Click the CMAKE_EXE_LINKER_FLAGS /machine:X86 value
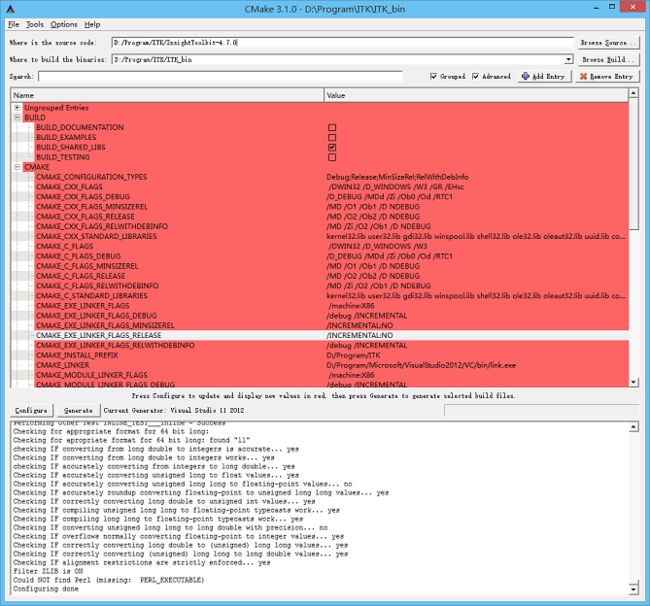The height and width of the screenshot is (606, 650). click(x=352, y=306)
